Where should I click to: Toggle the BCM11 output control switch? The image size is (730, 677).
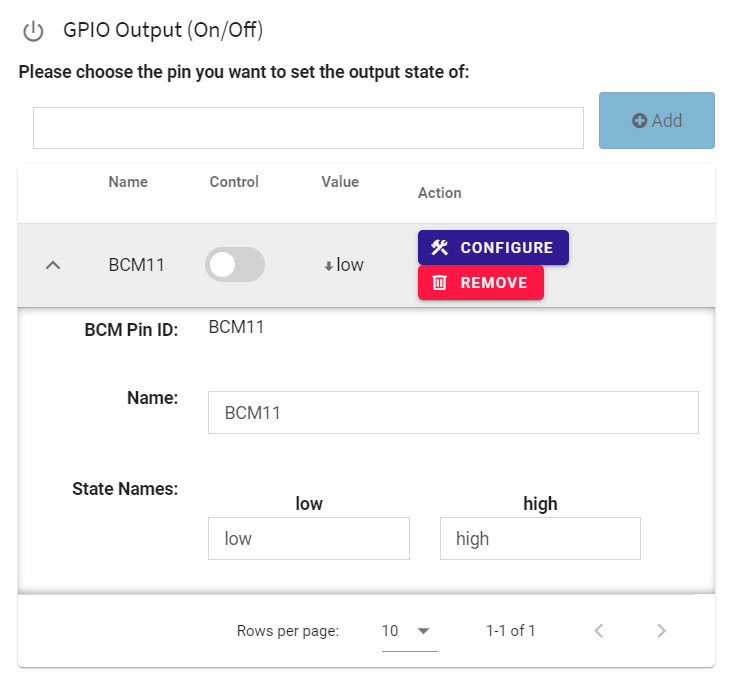tap(235, 264)
